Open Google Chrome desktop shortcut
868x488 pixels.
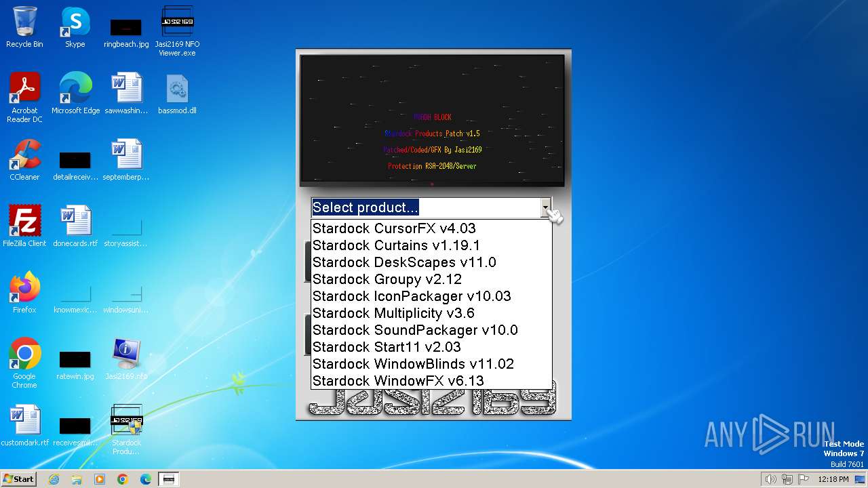pyautogui.click(x=24, y=364)
